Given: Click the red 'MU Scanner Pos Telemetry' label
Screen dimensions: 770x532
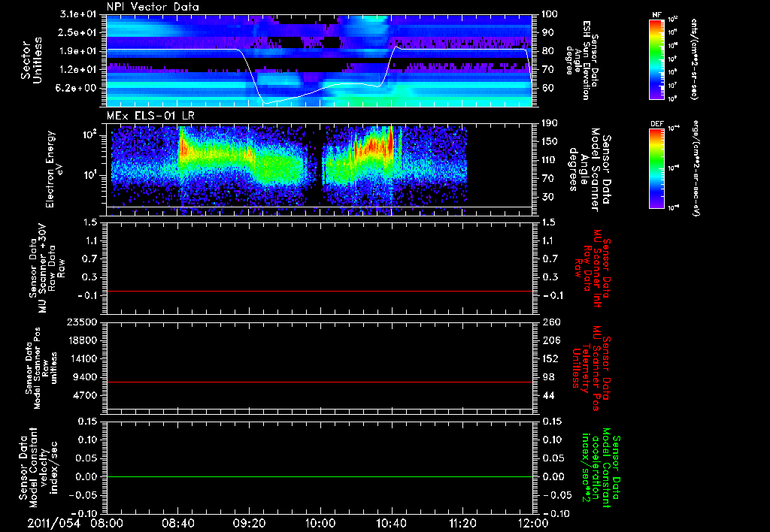Looking at the screenshot, I should (x=591, y=368).
